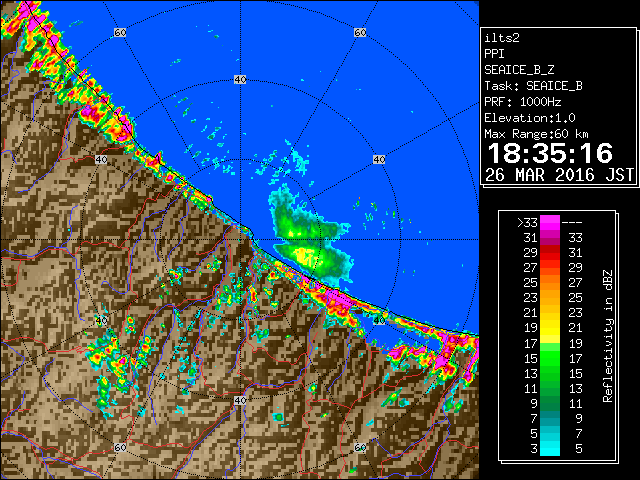Click the 60 range label northeast over sea

[360, 32]
